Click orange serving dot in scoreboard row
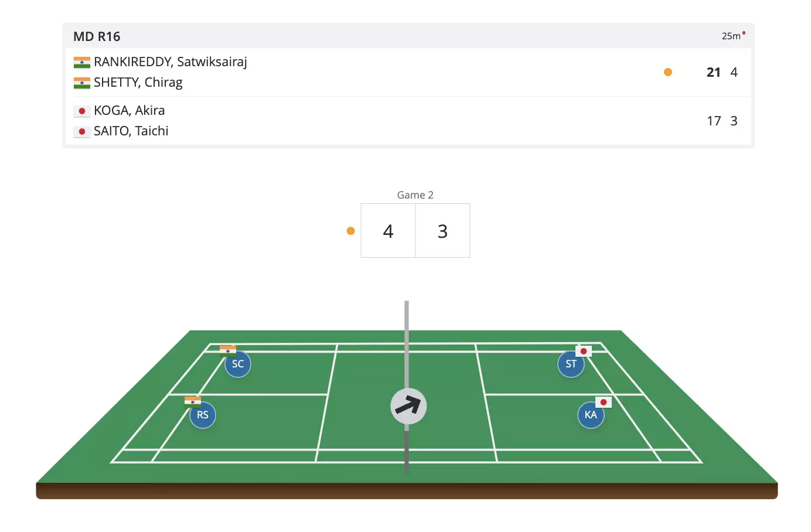The height and width of the screenshot is (532, 811). (x=668, y=72)
